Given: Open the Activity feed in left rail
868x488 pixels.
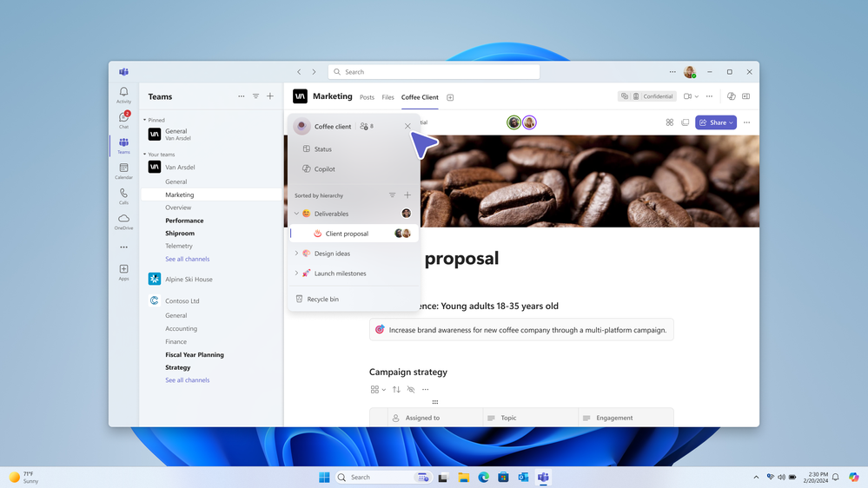Looking at the screenshot, I should 123,95.
